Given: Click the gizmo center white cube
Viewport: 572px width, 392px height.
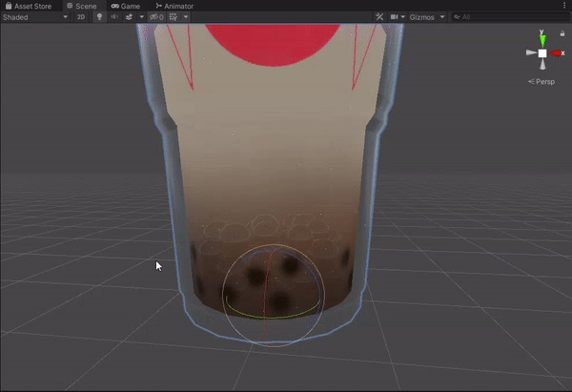Looking at the screenshot, I should click(542, 53).
